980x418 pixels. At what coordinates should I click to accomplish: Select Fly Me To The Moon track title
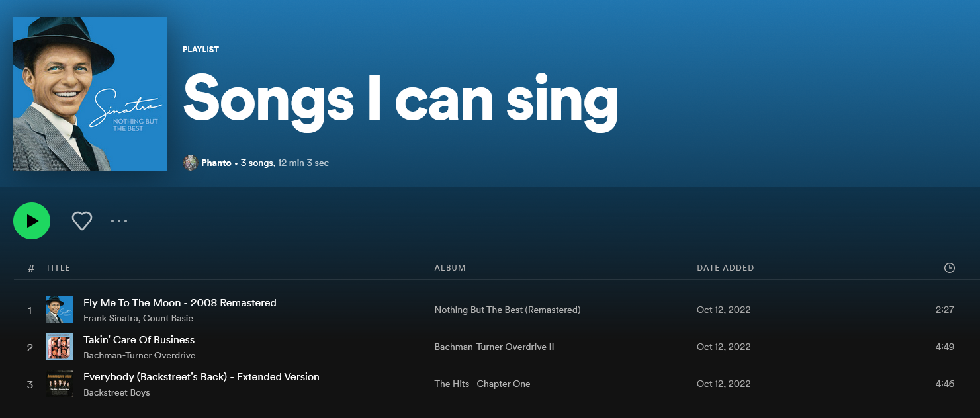coord(180,303)
